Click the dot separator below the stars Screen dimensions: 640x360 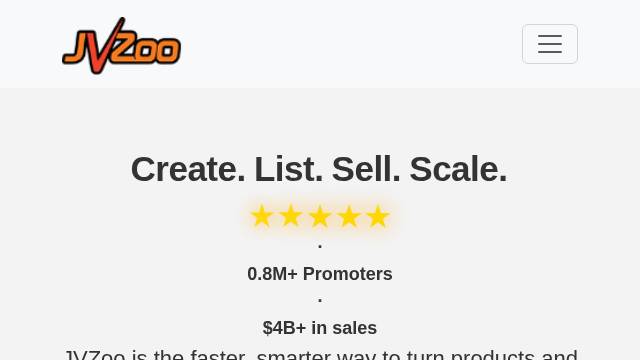pos(320,246)
